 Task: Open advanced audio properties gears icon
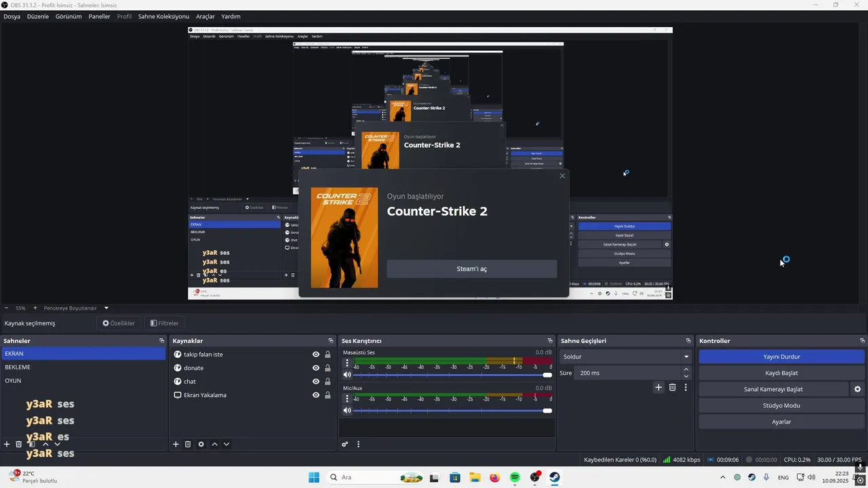(x=345, y=445)
